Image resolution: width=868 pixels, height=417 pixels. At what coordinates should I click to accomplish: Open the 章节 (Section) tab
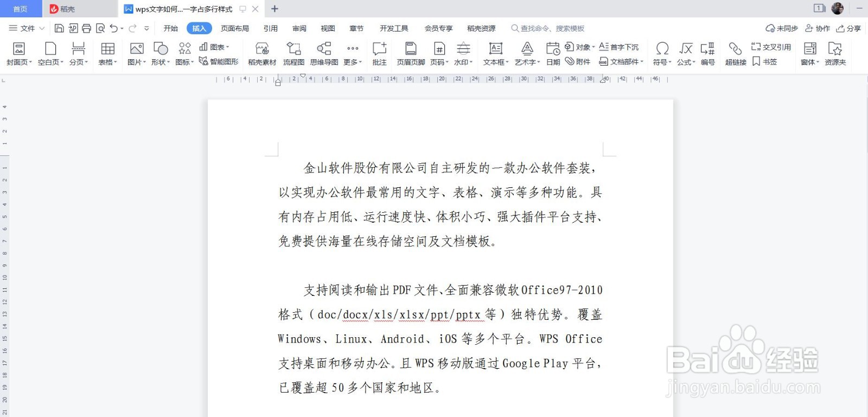pos(356,28)
